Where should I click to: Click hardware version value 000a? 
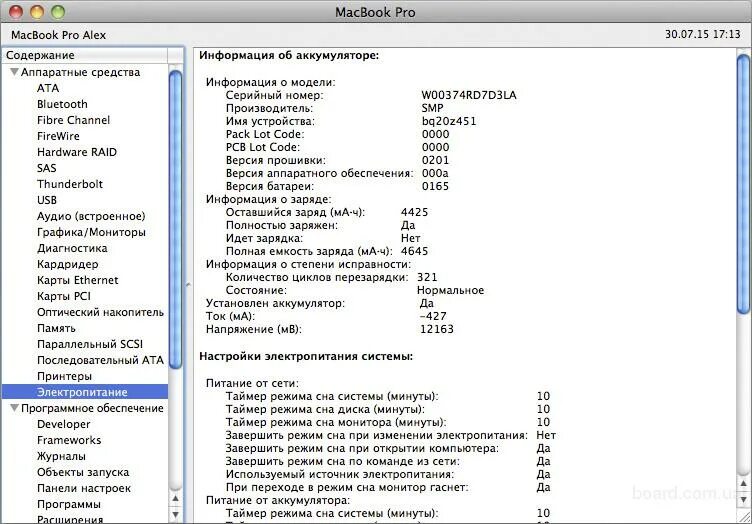[x=435, y=173]
